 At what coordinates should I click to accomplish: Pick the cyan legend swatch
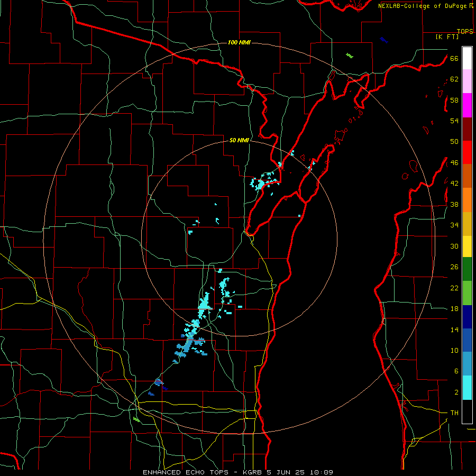click(x=467, y=388)
